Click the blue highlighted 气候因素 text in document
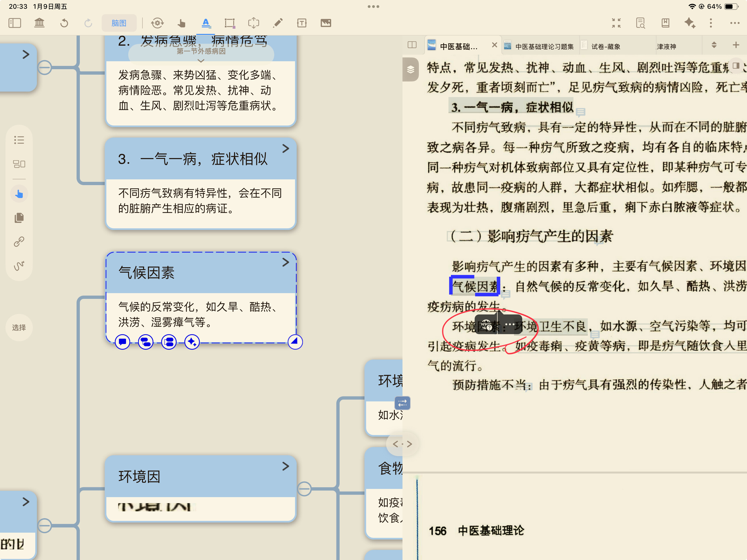This screenshot has height=560, width=747. [474, 286]
